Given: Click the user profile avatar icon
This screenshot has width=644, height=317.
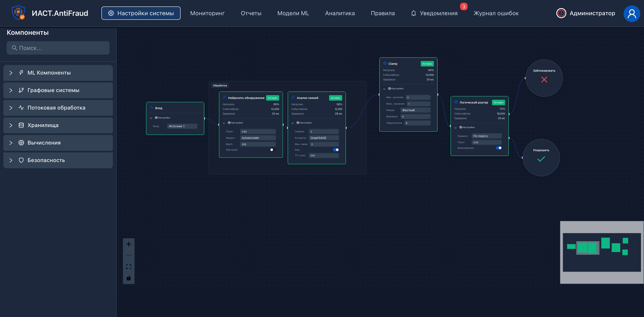Looking at the screenshot, I should (632, 14).
